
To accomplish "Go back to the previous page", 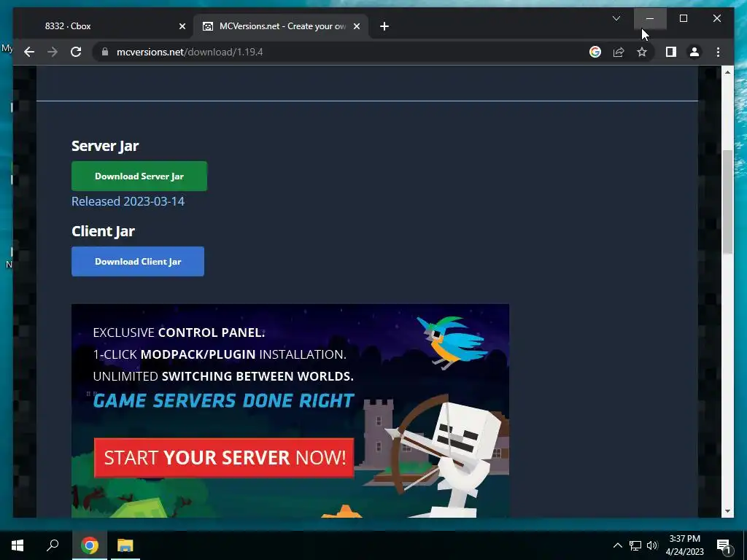I will click(29, 52).
